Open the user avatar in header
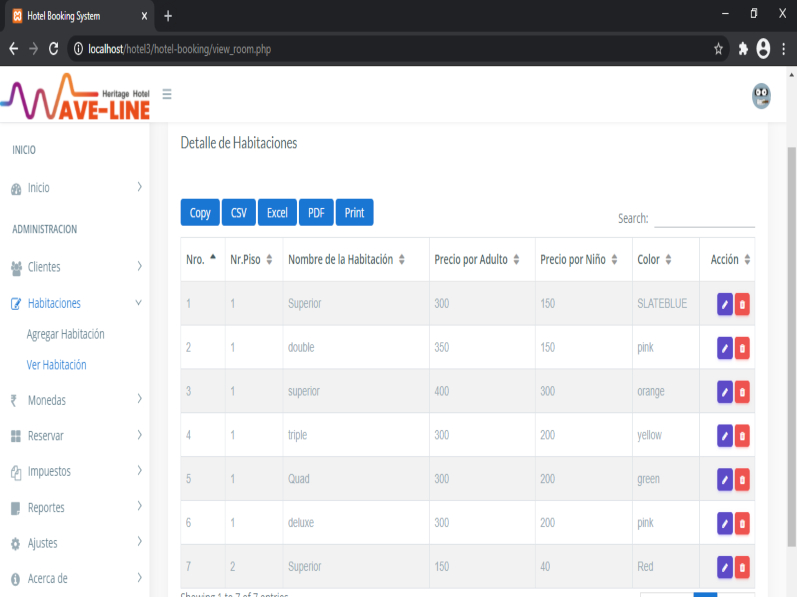This screenshot has width=797, height=597. (x=761, y=96)
